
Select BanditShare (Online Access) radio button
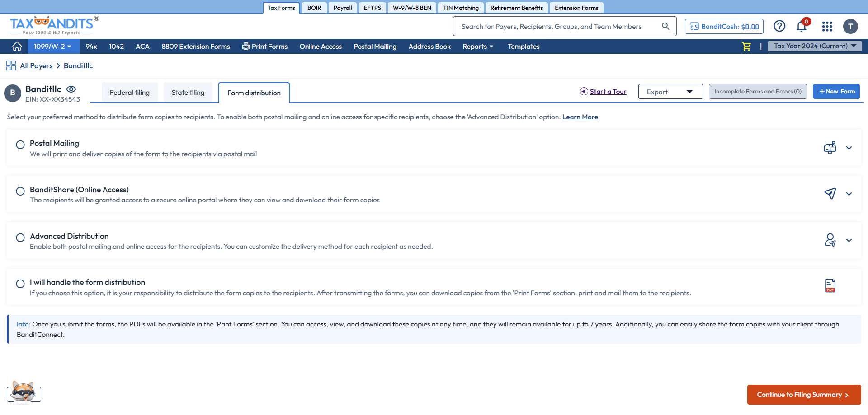[20, 191]
